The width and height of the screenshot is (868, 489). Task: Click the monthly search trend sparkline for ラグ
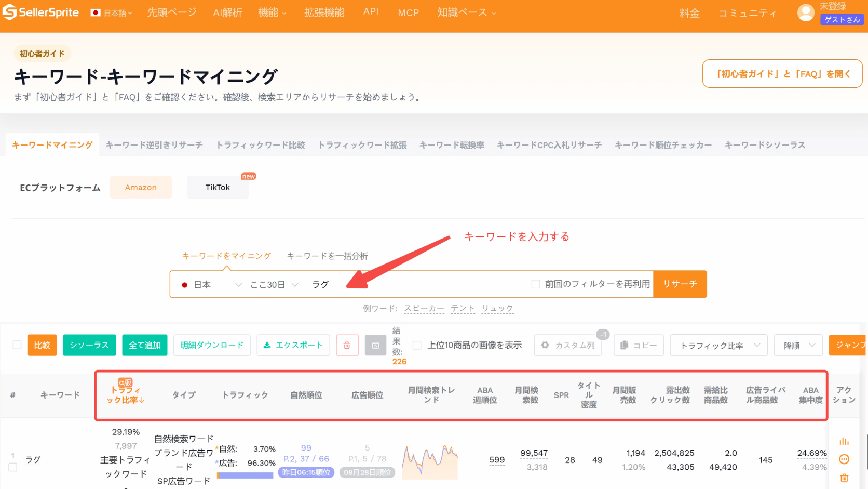pos(430,461)
